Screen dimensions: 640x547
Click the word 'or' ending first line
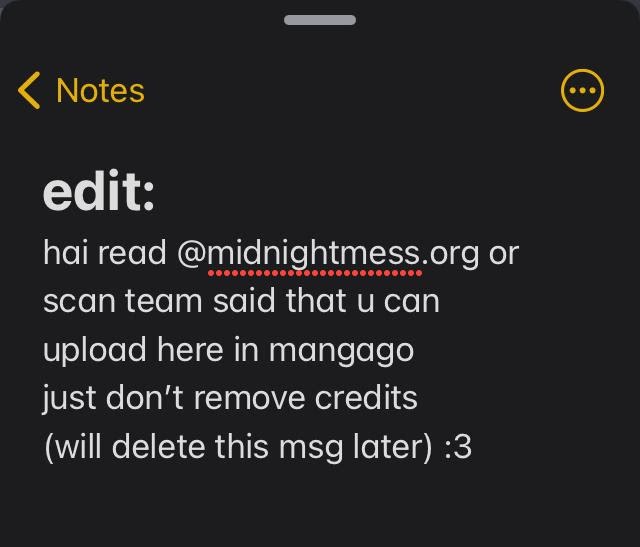tap(504, 254)
